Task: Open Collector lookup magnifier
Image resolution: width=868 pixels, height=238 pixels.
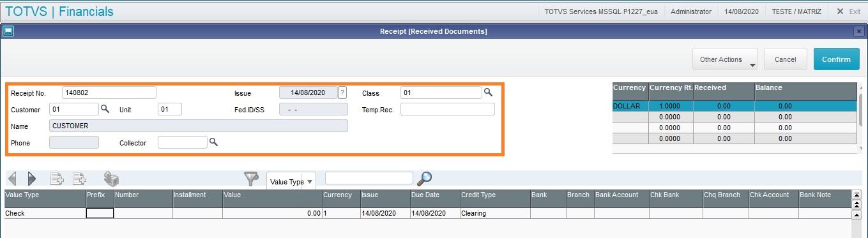Action: (214, 142)
